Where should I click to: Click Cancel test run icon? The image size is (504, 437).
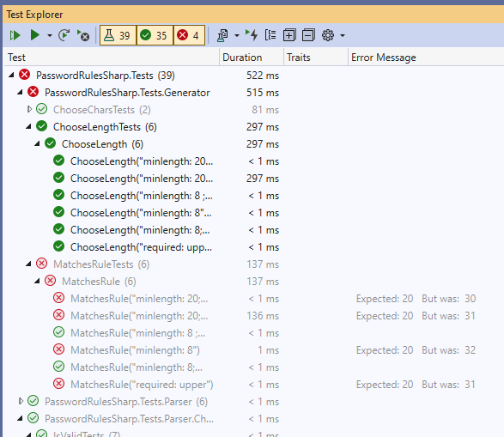pos(83,35)
